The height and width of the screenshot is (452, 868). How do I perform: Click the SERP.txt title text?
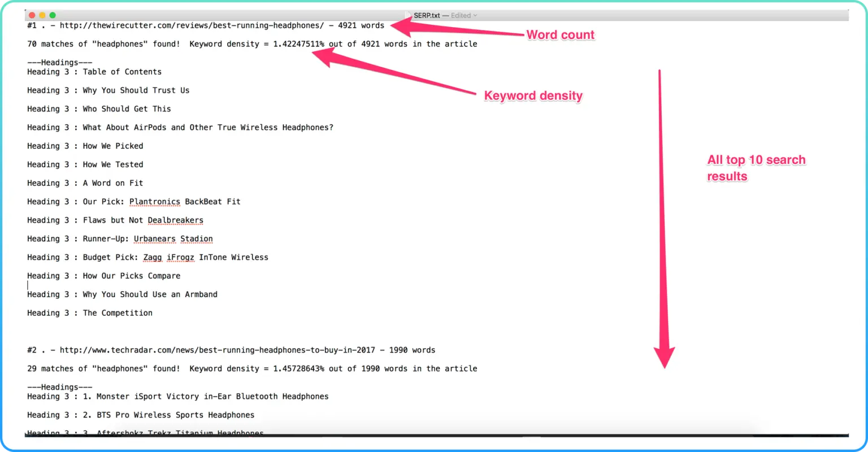pos(427,15)
